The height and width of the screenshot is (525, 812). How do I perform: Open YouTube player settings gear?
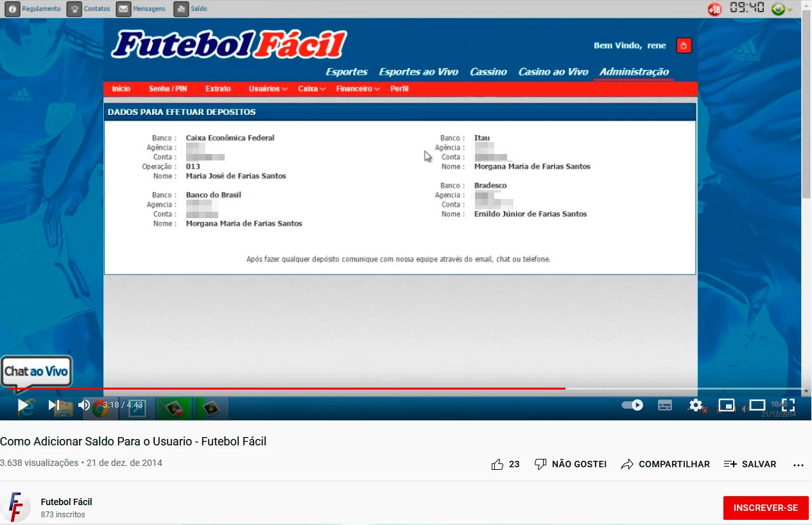pyautogui.click(x=696, y=405)
